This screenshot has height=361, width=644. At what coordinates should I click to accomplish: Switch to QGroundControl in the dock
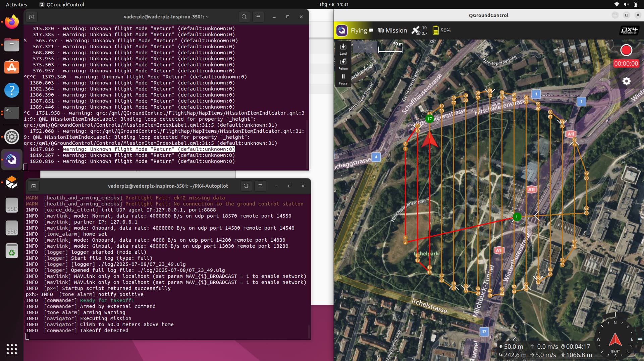tap(12, 160)
